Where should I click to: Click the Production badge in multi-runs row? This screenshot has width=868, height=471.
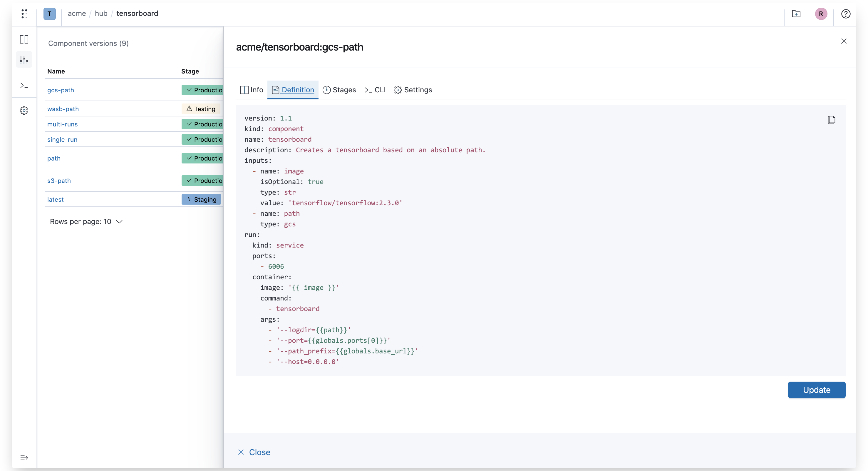202,124
